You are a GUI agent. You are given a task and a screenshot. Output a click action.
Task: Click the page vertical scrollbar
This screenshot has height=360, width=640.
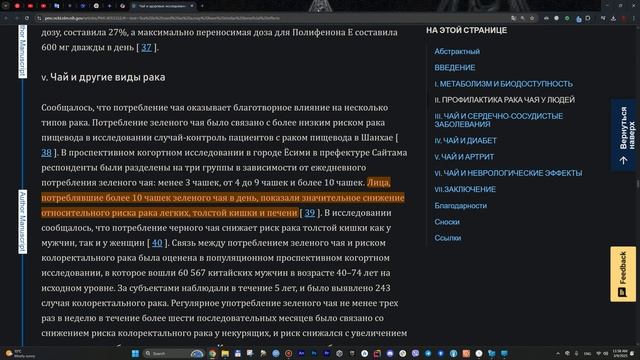[638, 184]
